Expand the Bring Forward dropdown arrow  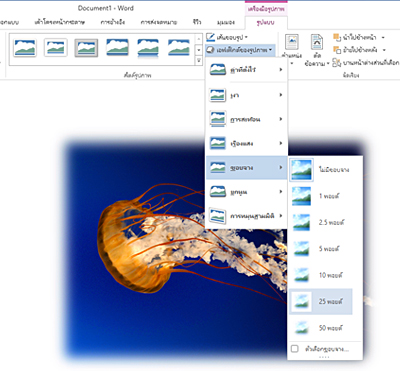pyautogui.click(x=383, y=37)
